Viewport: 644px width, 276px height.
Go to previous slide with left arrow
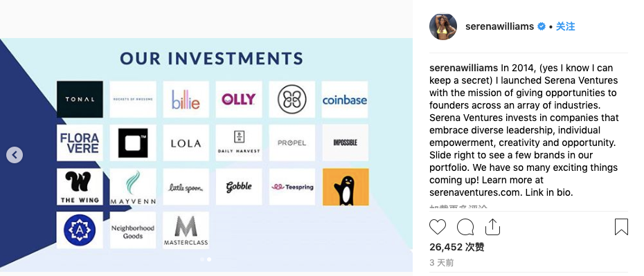click(x=15, y=155)
